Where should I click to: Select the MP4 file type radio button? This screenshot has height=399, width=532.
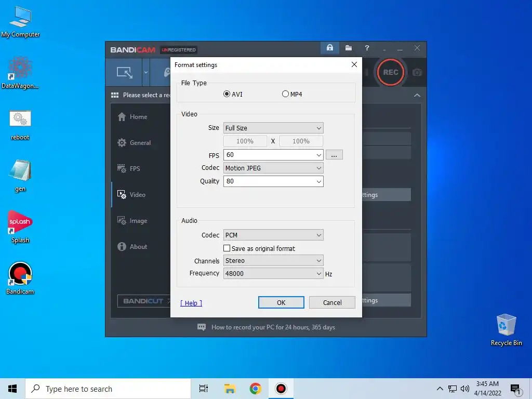click(285, 94)
